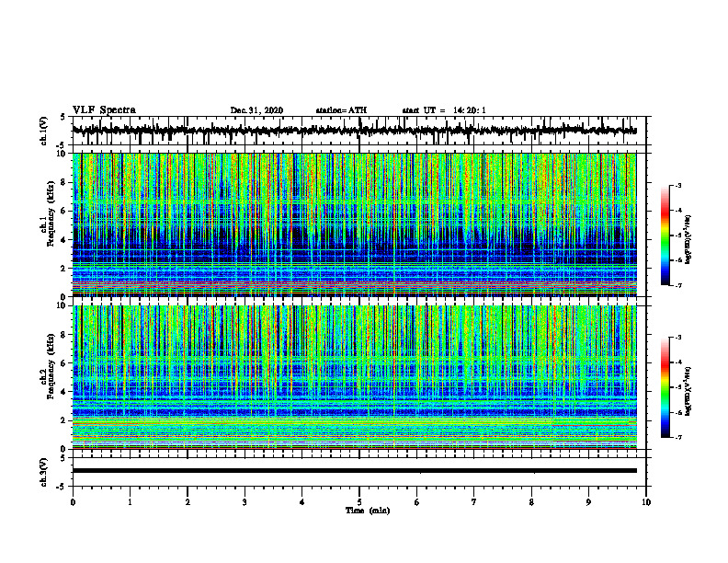Click the ch.1 colorbar "log(PSD)(V²/Hz)" label
This screenshot has height=563, width=728.
click(x=688, y=240)
